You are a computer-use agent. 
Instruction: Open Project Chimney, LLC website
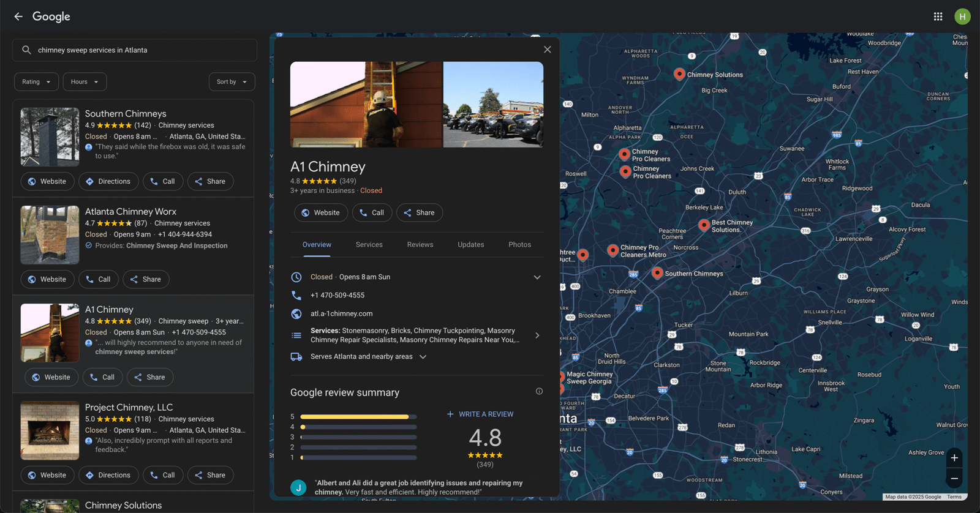(x=48, y=475)
